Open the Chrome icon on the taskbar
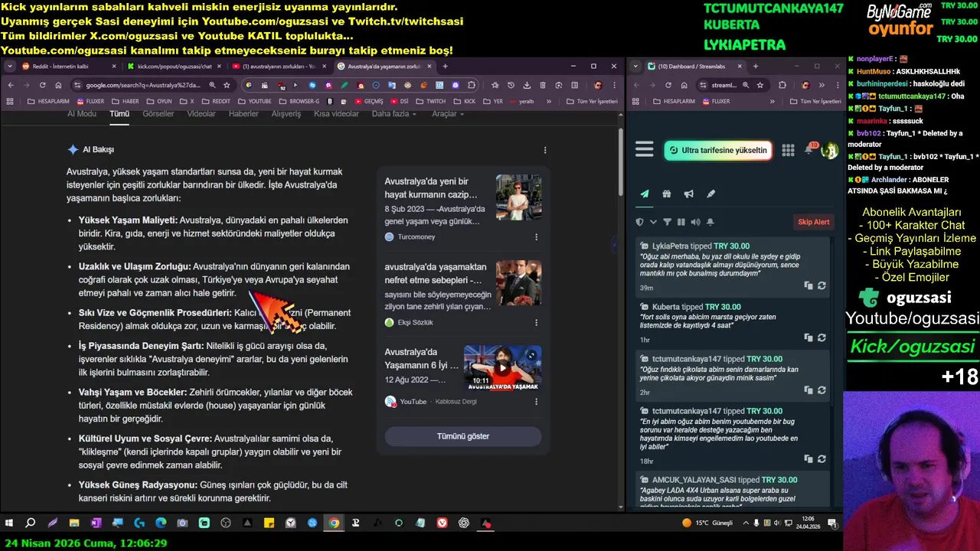 click(x=334, y=523)
